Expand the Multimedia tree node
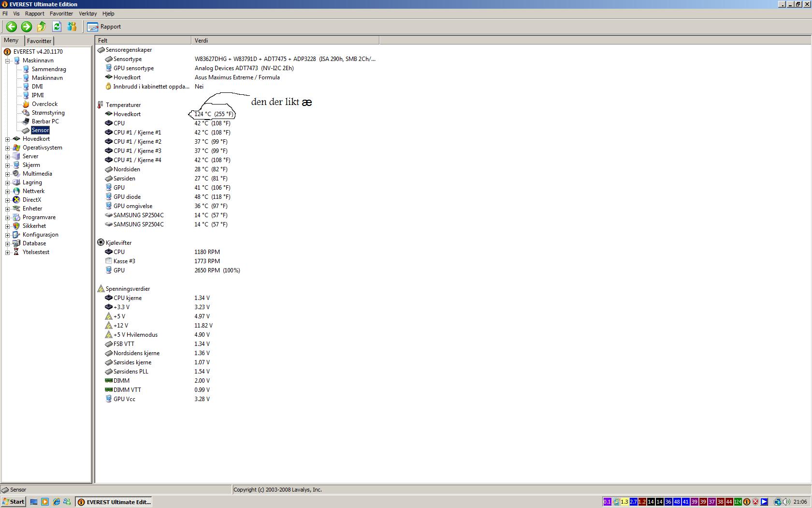This screenshot has width=812, height=508. 8,174
